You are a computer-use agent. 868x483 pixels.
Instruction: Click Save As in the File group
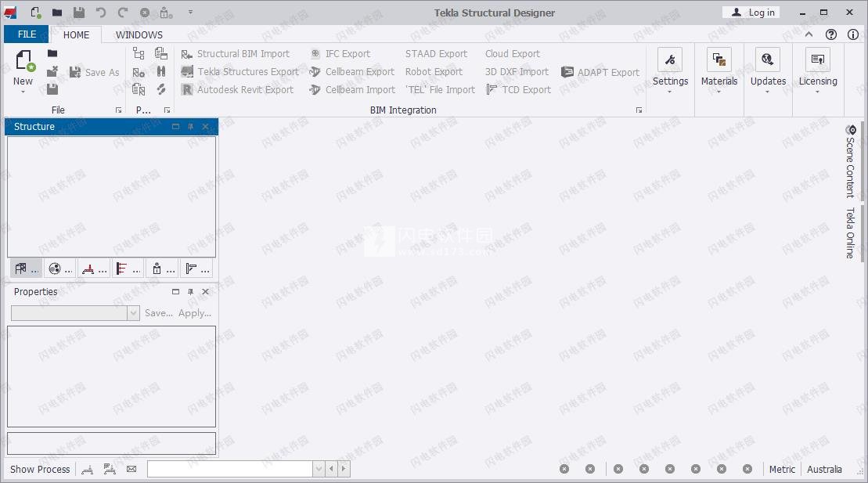94,72
